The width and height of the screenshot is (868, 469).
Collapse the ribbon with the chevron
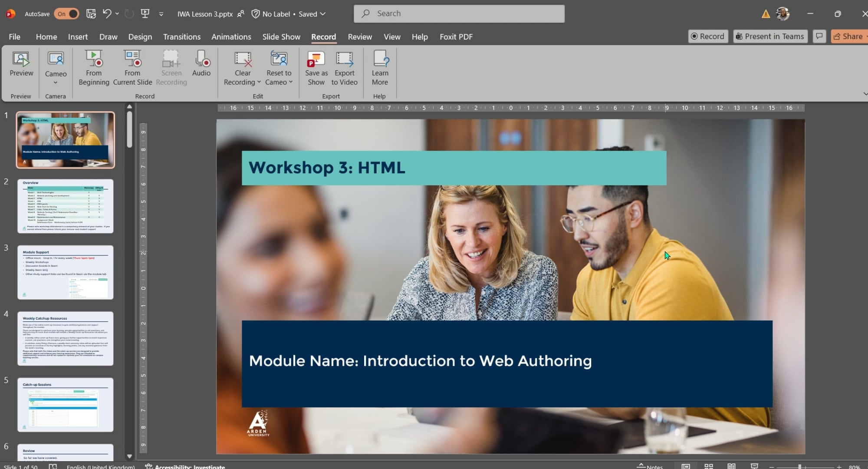(865, 94)
